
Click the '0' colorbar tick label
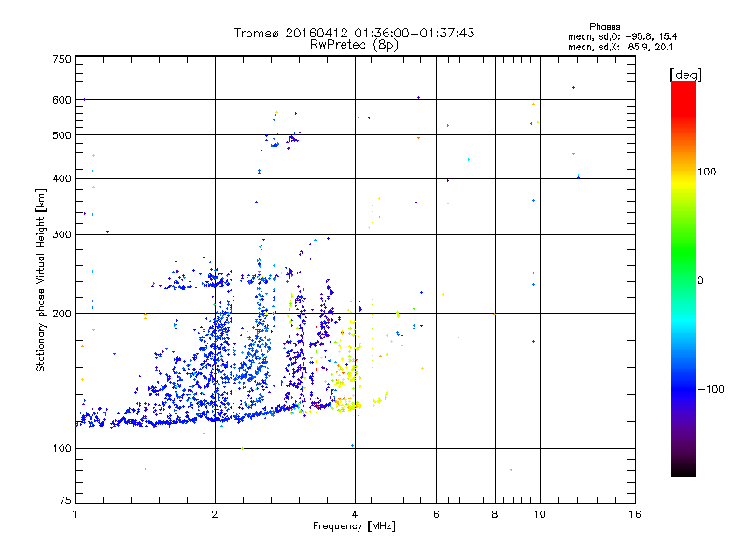700,280
